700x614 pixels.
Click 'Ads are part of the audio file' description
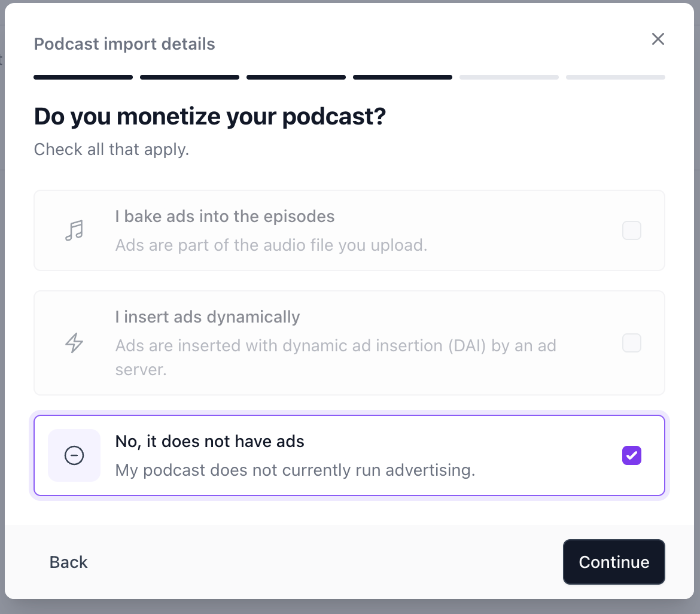[x=272, y=245]
